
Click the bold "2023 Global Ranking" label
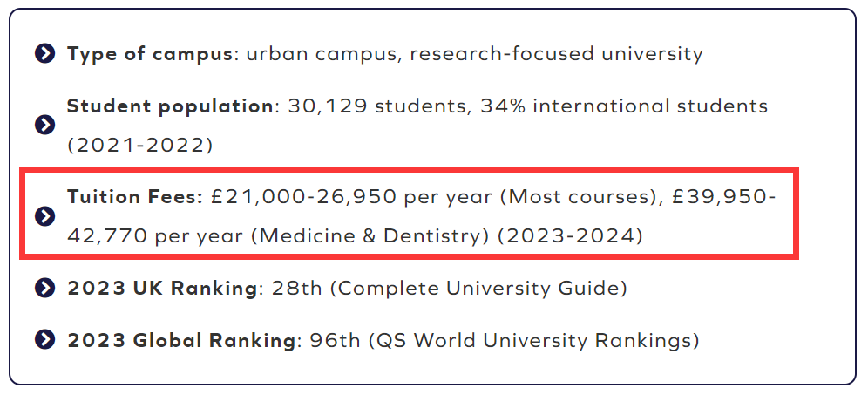tap(181, 341)
